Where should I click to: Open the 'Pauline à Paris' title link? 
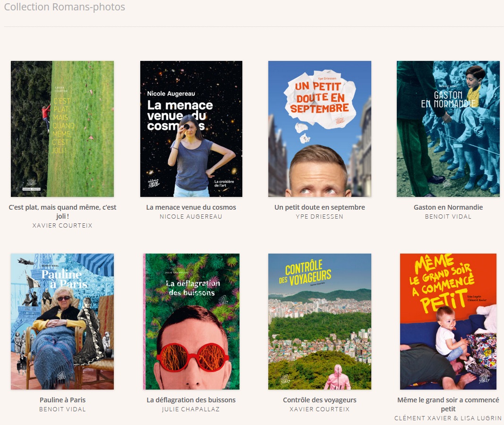pyautogui.click(x=62, y=400)
